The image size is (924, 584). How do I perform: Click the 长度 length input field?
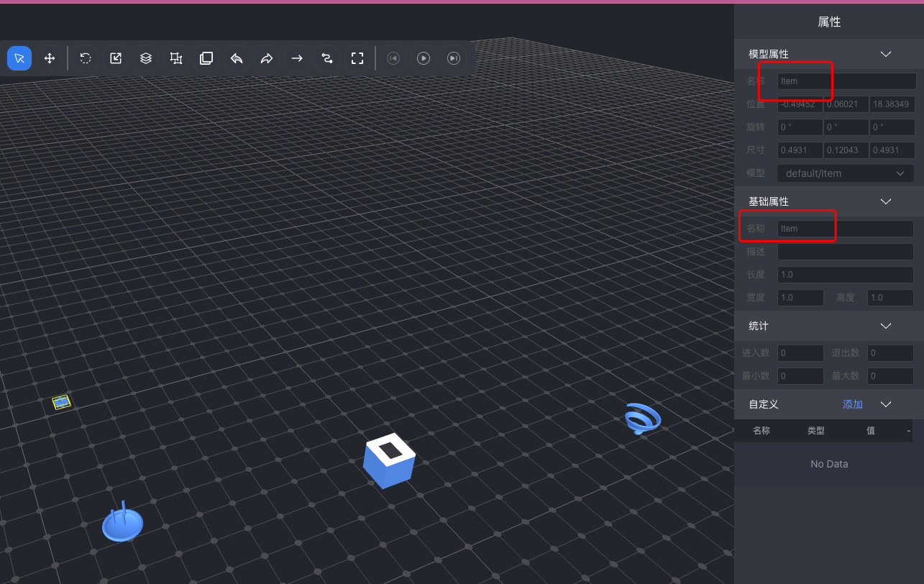[845, 275]
